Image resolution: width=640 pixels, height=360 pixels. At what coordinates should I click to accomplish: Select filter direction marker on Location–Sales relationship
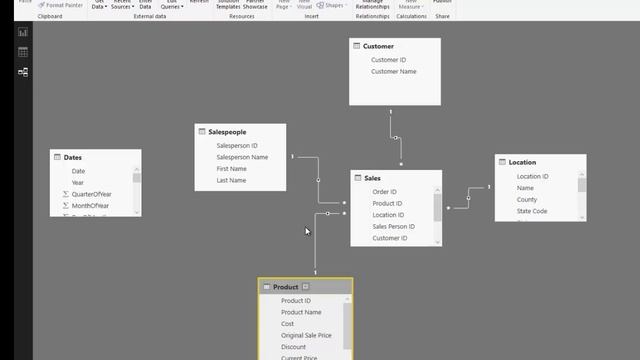click(x=468, y=198)
